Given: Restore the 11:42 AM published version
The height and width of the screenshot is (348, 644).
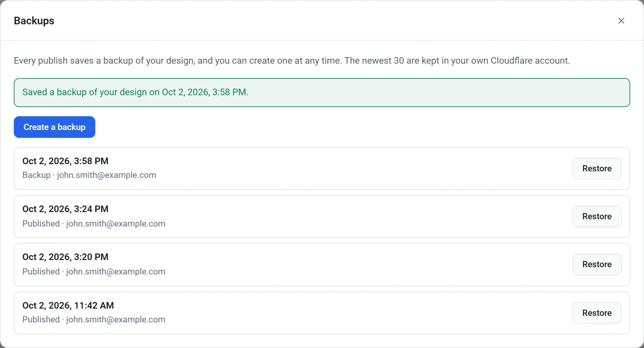Looking at the screenshot, I should [x=597, y=313].
